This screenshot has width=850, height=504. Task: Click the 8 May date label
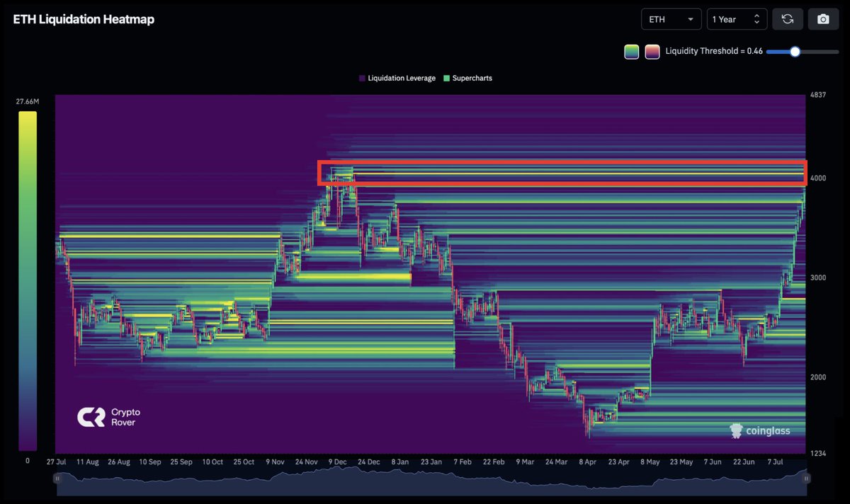point(650,462)
